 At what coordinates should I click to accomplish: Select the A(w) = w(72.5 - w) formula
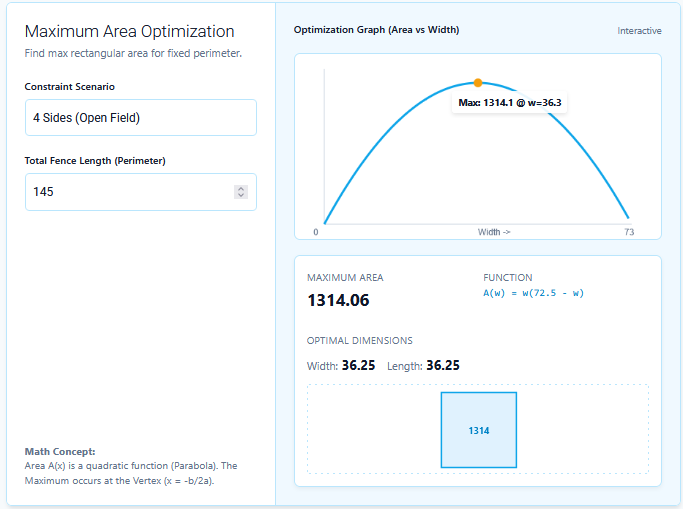coord(533,293)
